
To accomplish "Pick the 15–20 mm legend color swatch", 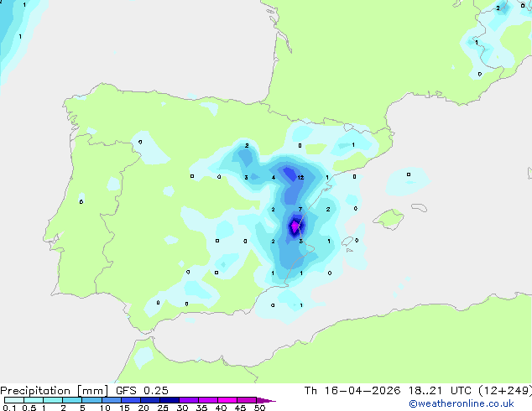I will (131, 400).
